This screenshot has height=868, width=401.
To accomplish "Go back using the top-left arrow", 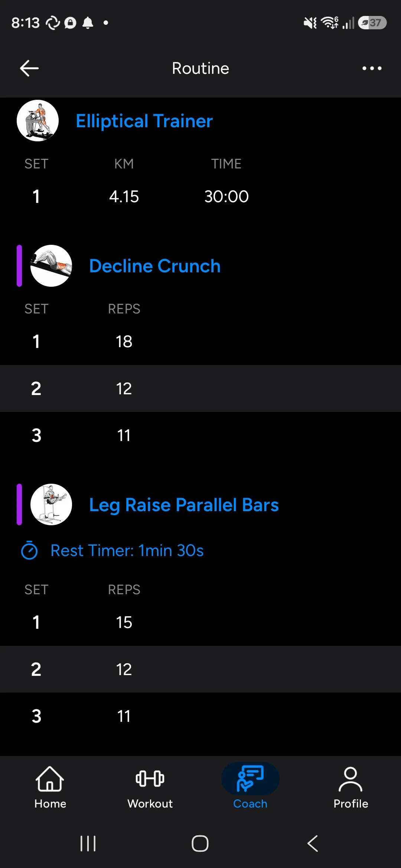I will coord(29,68).
